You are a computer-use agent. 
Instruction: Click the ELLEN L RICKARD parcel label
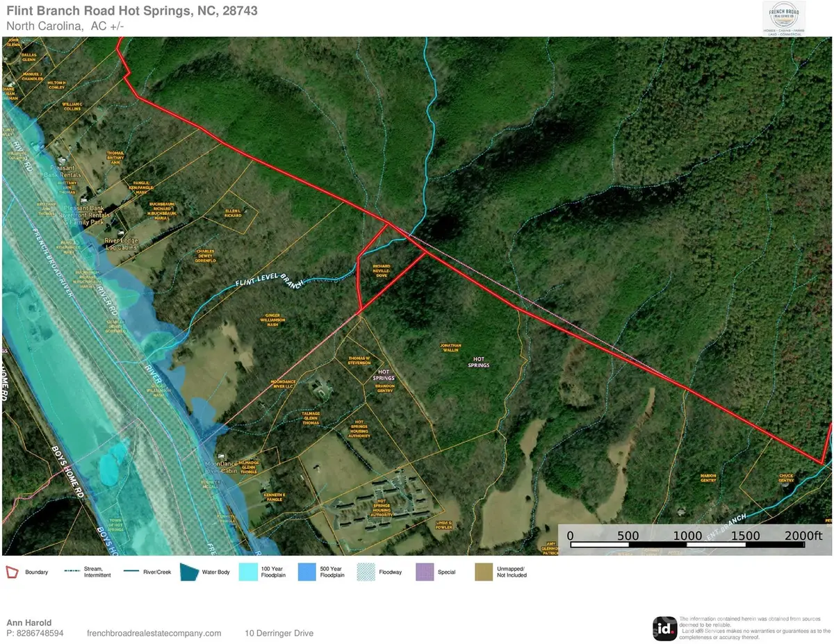(233, 213)
